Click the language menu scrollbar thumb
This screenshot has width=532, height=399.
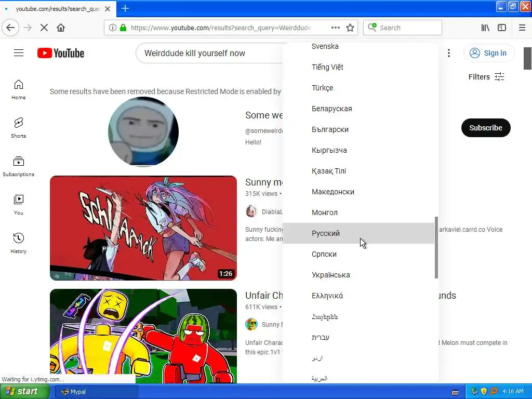pos(436,248)
